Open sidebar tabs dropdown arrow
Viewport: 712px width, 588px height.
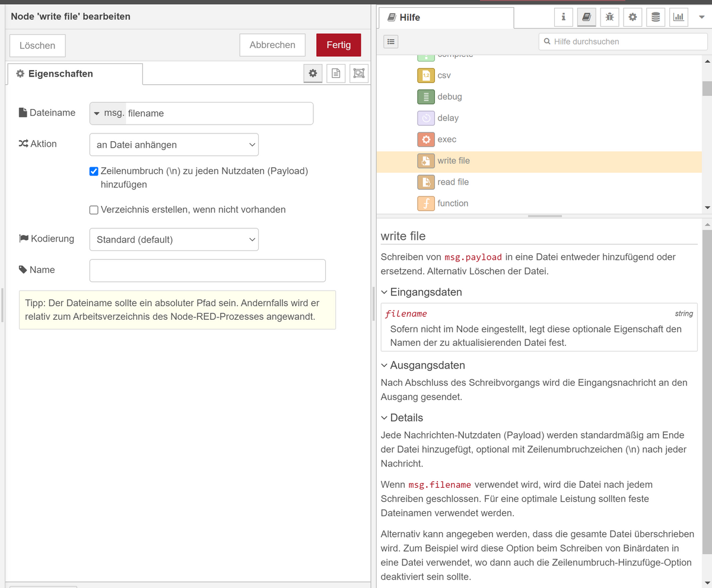701,17
